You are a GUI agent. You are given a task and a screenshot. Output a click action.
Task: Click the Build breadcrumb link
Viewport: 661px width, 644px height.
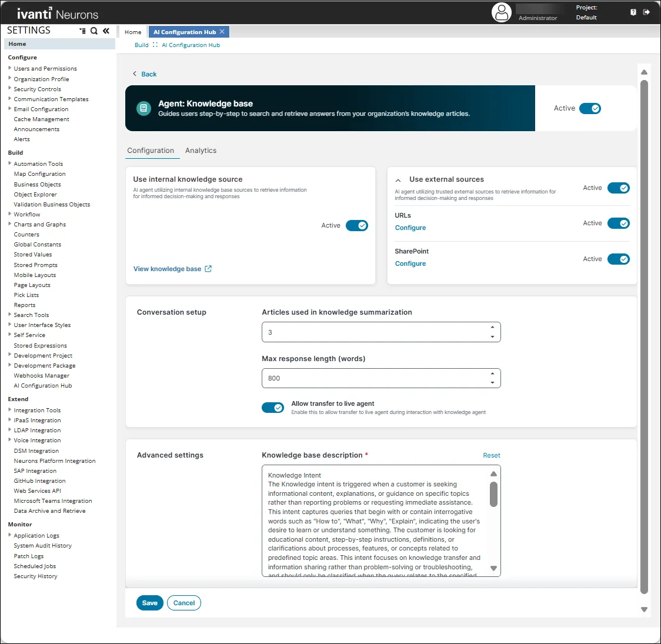pos(142,45)
